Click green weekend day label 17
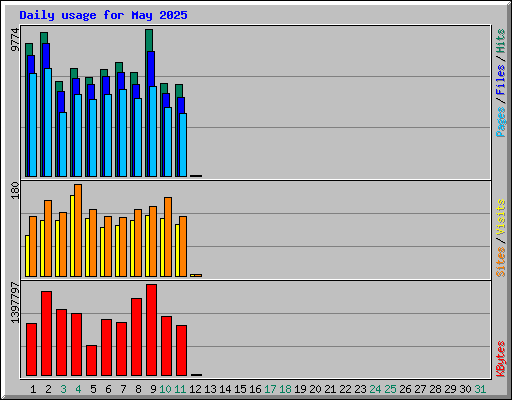The width and height of the screenshot is (512, 400). tap(270, 389)
